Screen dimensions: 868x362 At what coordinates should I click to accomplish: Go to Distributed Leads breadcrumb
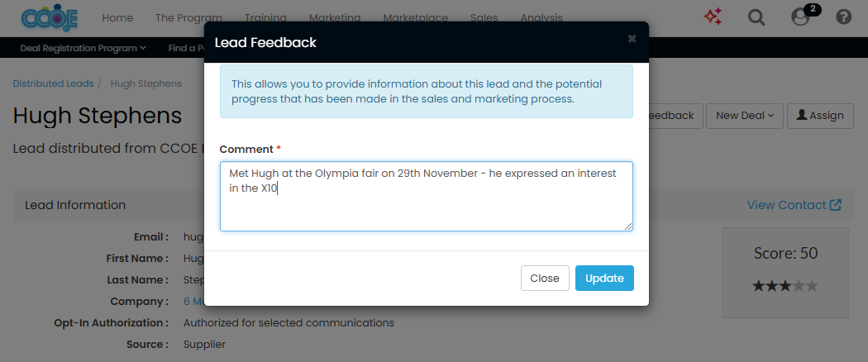(x=53, y=83)
